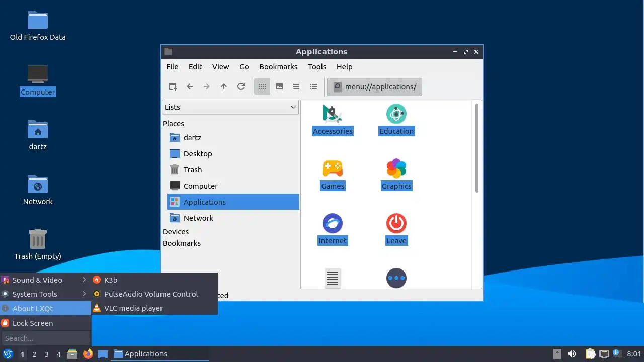This screenshot has height=362, width=644.
Task: Select Applications in Places sidebar
Action: pyautogui.click(x=233, y=202)
